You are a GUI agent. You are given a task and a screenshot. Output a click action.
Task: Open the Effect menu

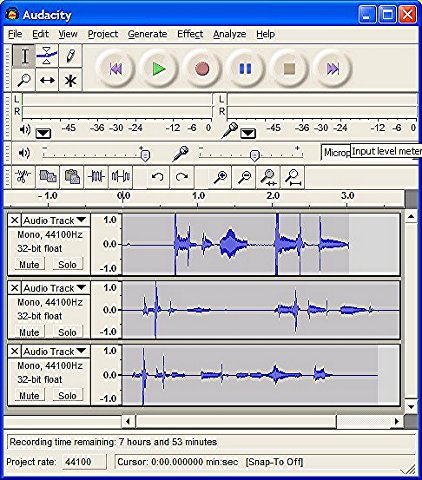click(x=190, y=34)
